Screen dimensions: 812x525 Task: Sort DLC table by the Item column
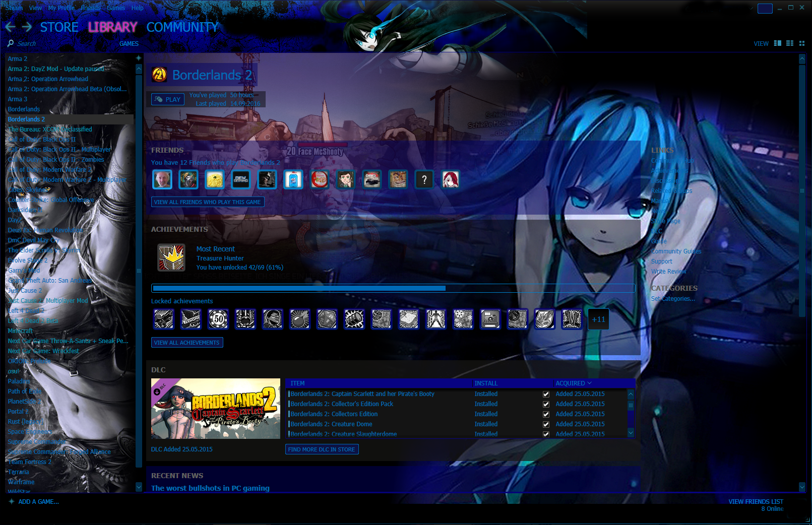pyautogui.click(x=297, y=383)
